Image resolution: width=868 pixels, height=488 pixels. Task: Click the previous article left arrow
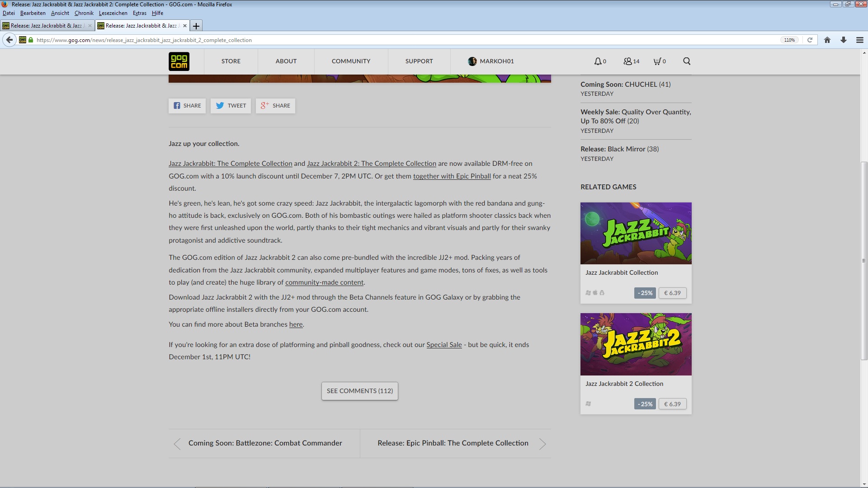177,444
